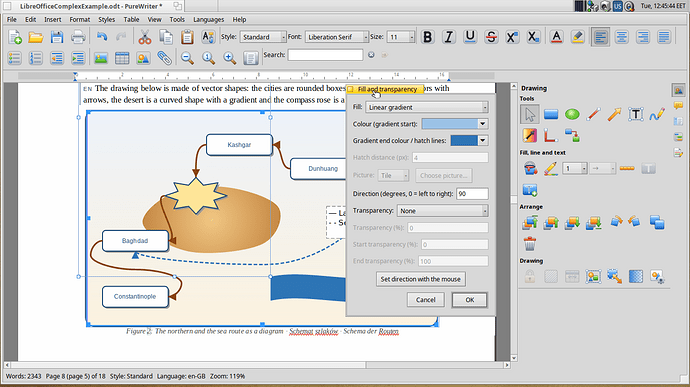Image resolution: width=690 pixels, height=387 pixels.
Task: Insert an image with the picture icon
Action: point(101,58)
